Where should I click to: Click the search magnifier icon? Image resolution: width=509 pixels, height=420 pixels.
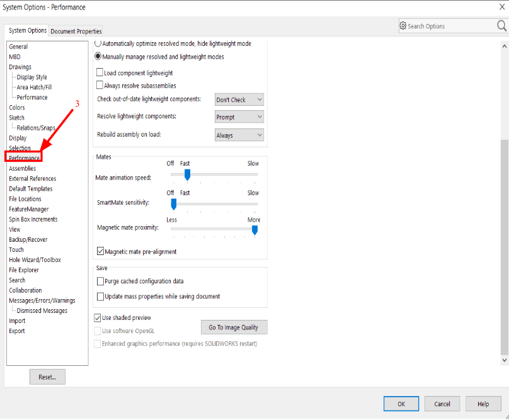click(501, 26)
